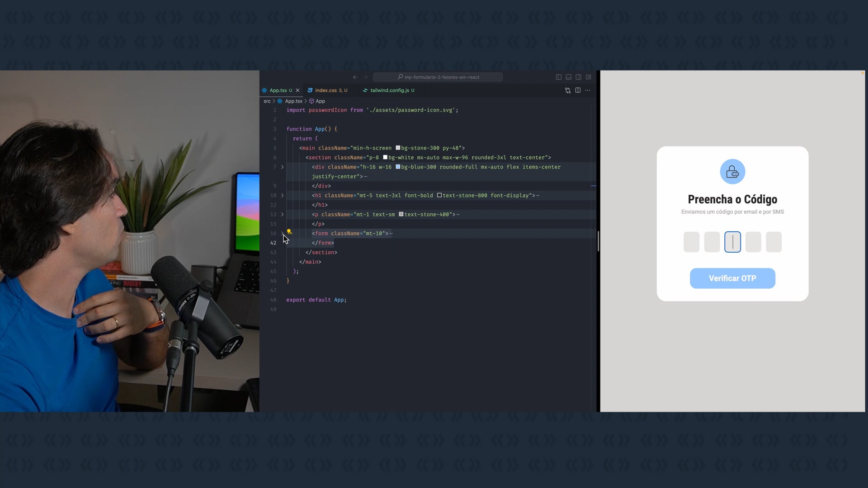Toggle the bottom panel layout icon
868x488 pixels.
coord(568,77)
